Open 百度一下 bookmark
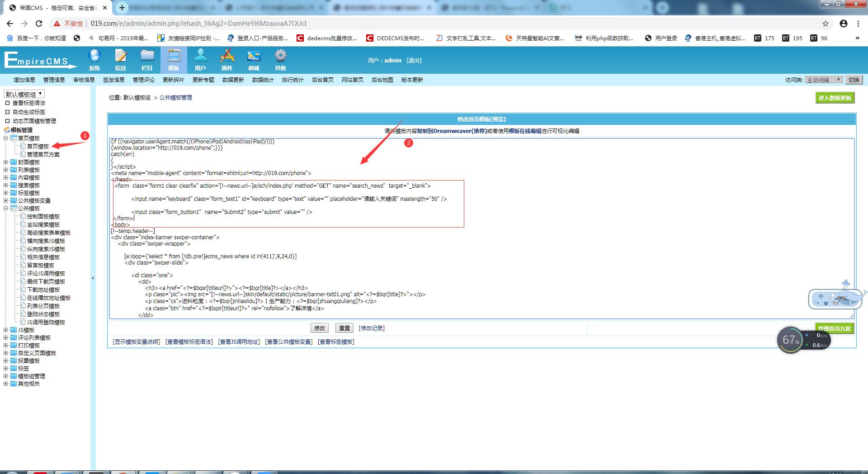Image resolution: width=868 pixels, height=474 pixels. [x=37, y=38]
